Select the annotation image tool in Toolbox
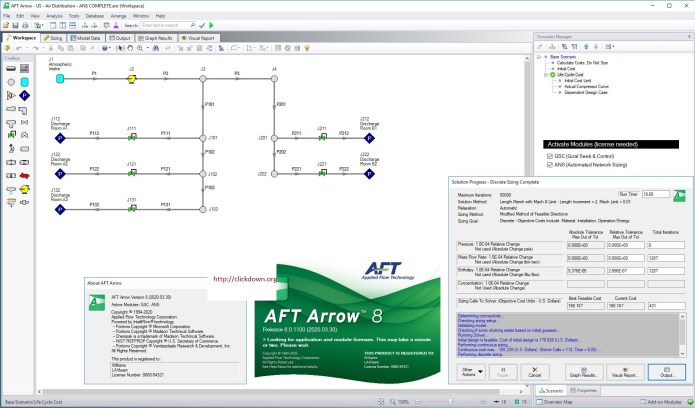 pyautogui.click(x=24, y=68)
